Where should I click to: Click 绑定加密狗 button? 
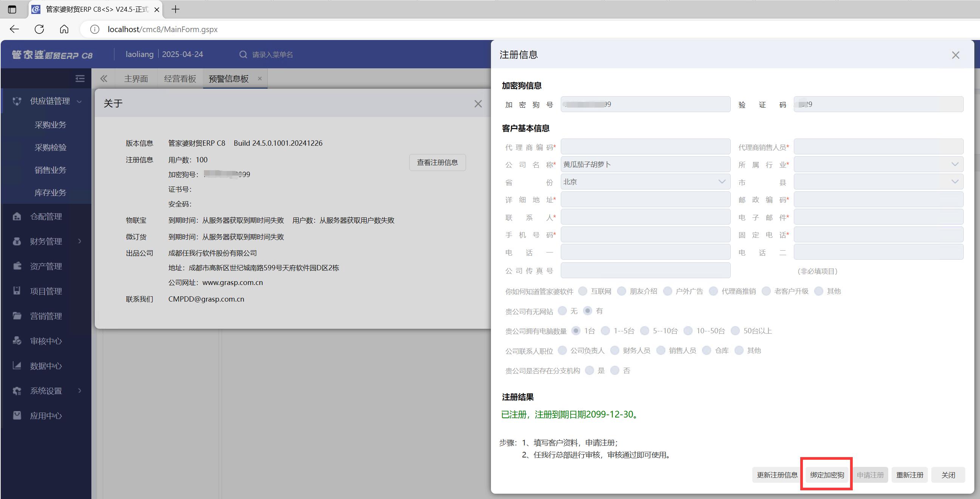(827, 475)
